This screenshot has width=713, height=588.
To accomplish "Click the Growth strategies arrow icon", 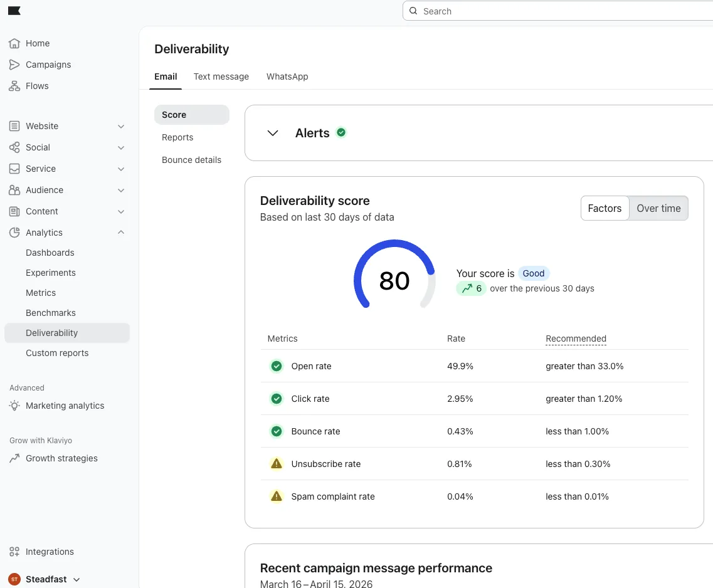I will point(14,458).
